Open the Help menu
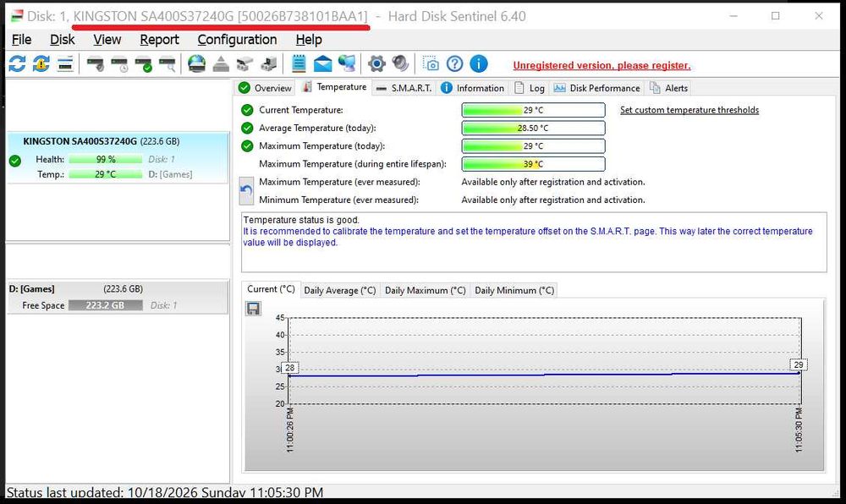 (309, 40)
